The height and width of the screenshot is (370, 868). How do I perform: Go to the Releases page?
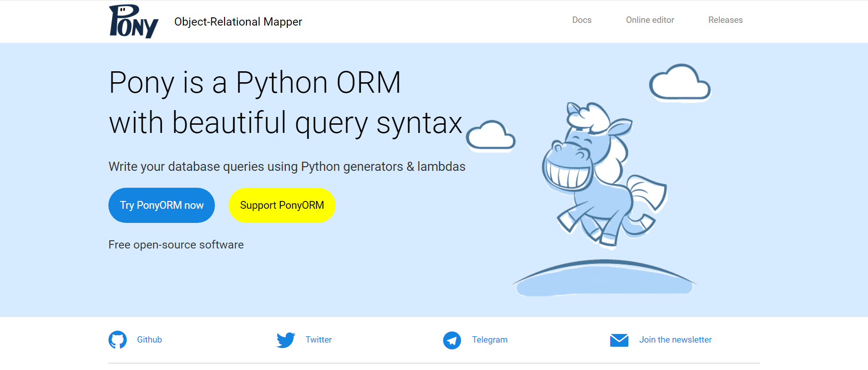tap(725, 20)
